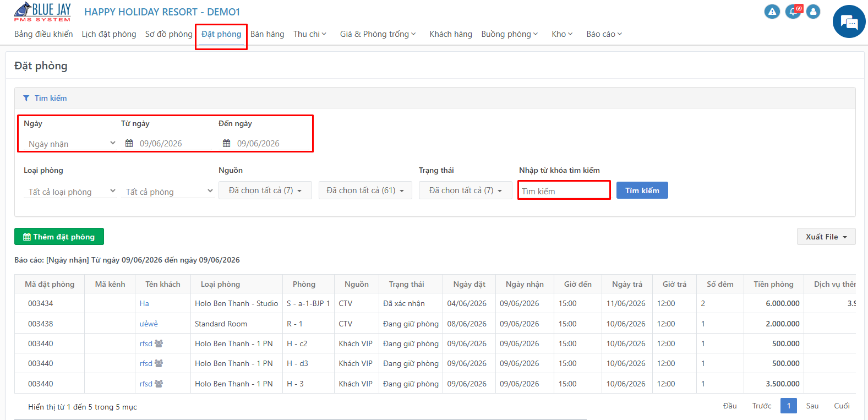Image resolution: width=868 pixels, height=420 pixels.
Task: Sort by the Tên khách column header
Action: pyautogui.click(x=163, y=284)
